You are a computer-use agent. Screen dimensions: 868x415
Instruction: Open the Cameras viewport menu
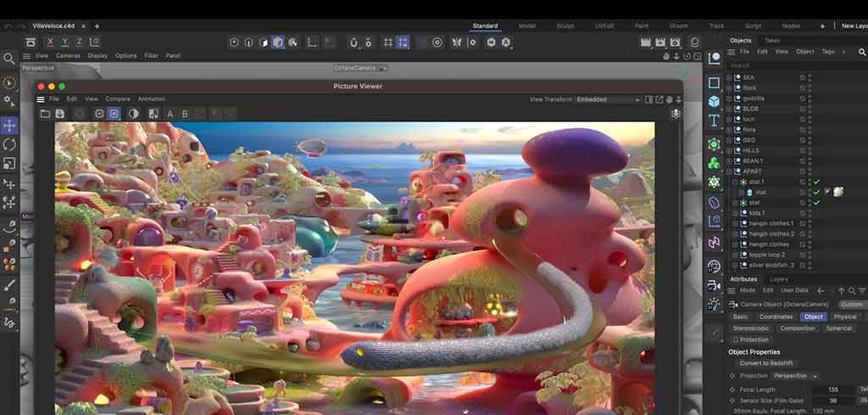68,56
